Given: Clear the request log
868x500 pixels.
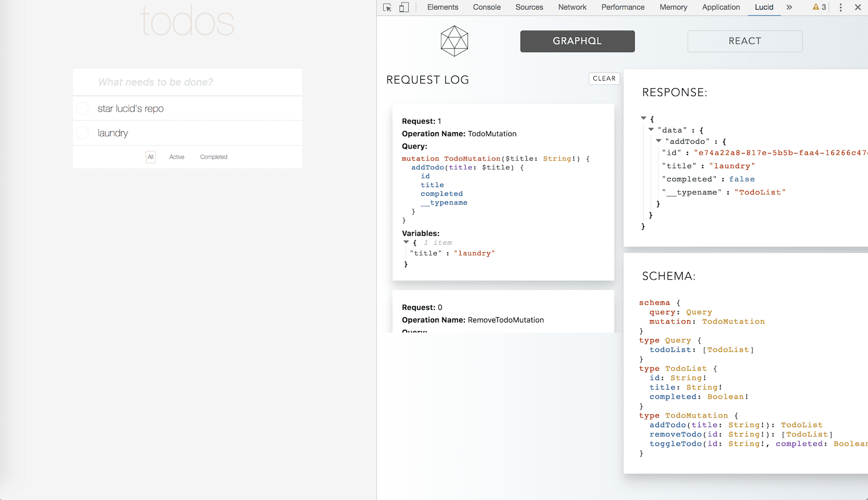Looking at the screenshot, I should pyautogui.click(x=604, y=79).
